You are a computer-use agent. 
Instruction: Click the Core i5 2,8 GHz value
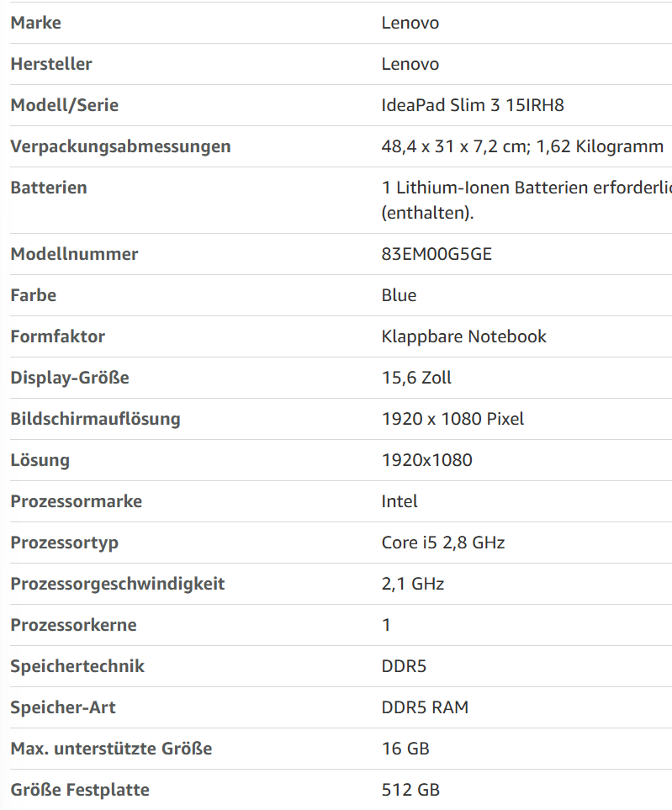click(x=443, y=543)
